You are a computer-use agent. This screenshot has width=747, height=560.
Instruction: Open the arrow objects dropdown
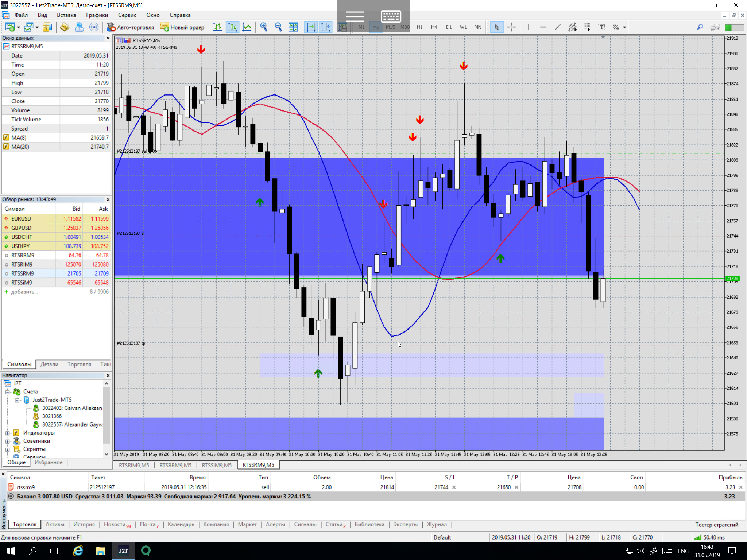point(624,27)
